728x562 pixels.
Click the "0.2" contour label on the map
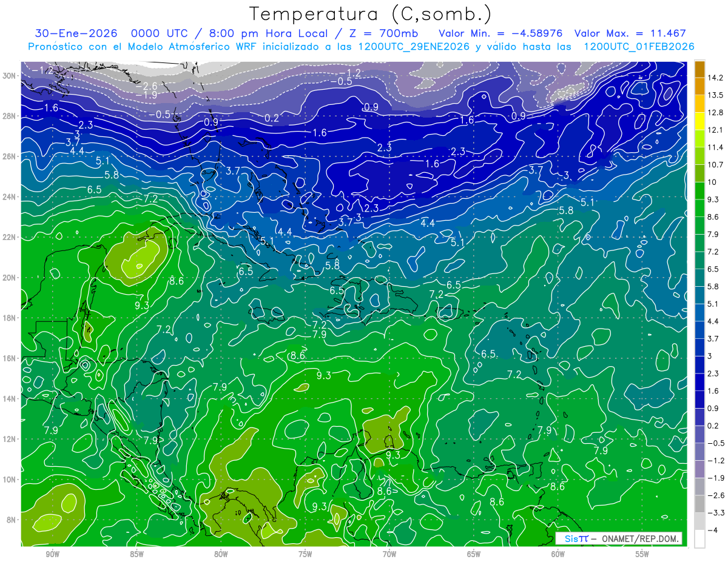[x=272, y=118]
